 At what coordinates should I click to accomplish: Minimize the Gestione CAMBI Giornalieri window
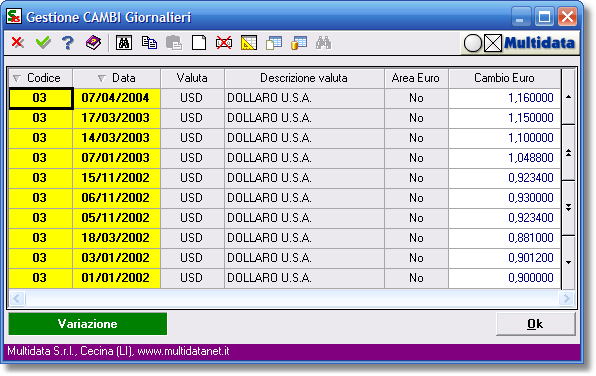point(521,17)
